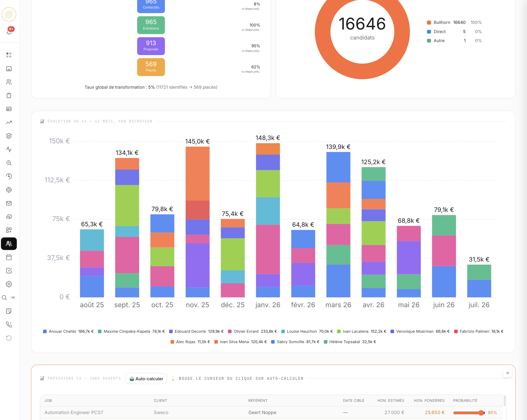
Task: Close the Prévisions CA panel with ×
Action: click(508, 373)
